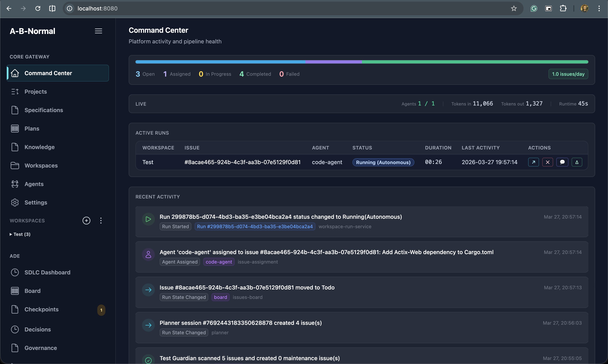Add new workspace with plus icon
The width and height of the screenshot is (608, 364).
pyautogui.click(x=86, y=221)
